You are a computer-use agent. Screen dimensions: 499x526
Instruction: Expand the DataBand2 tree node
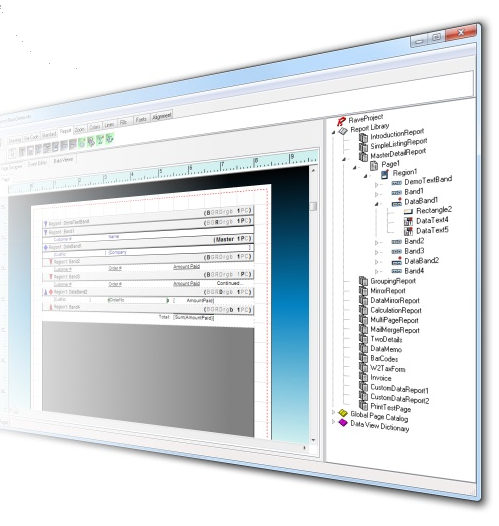point(377,262)
